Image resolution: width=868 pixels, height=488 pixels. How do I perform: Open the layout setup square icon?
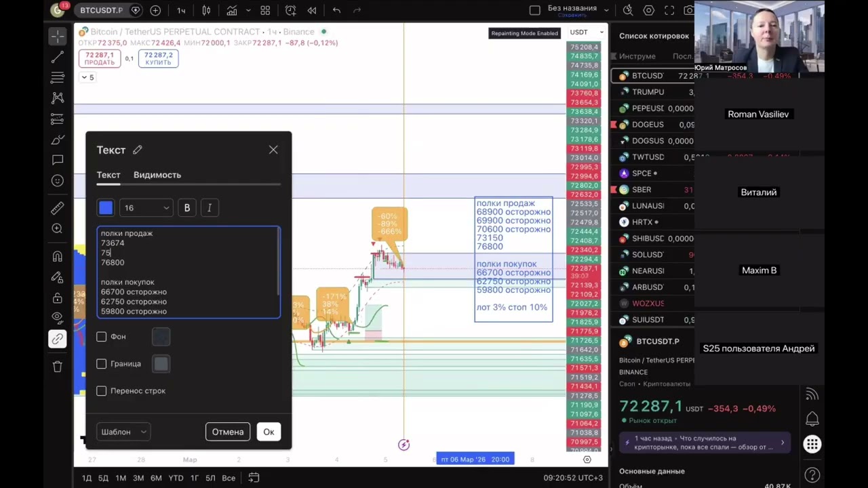pos(534,10)
